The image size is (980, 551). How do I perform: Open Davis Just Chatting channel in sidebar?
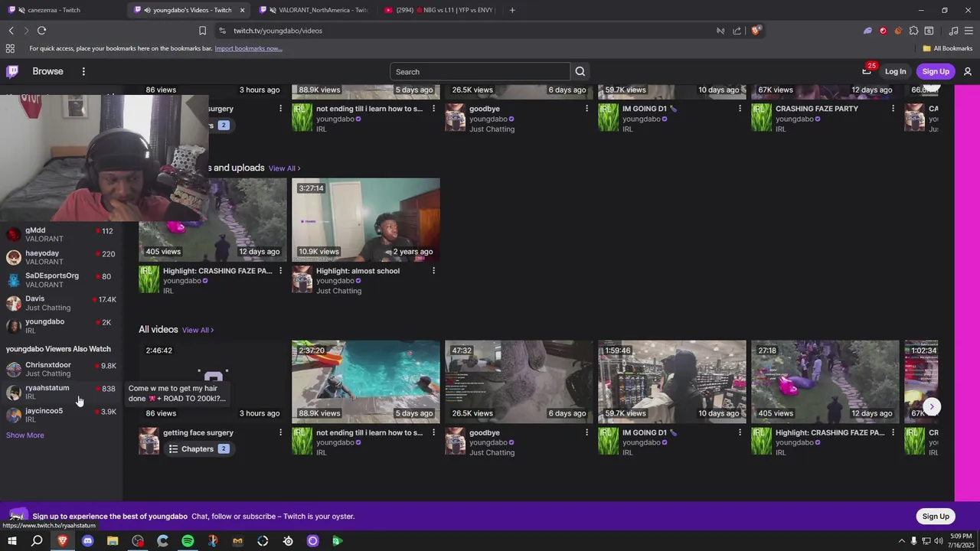coord(61,303)
